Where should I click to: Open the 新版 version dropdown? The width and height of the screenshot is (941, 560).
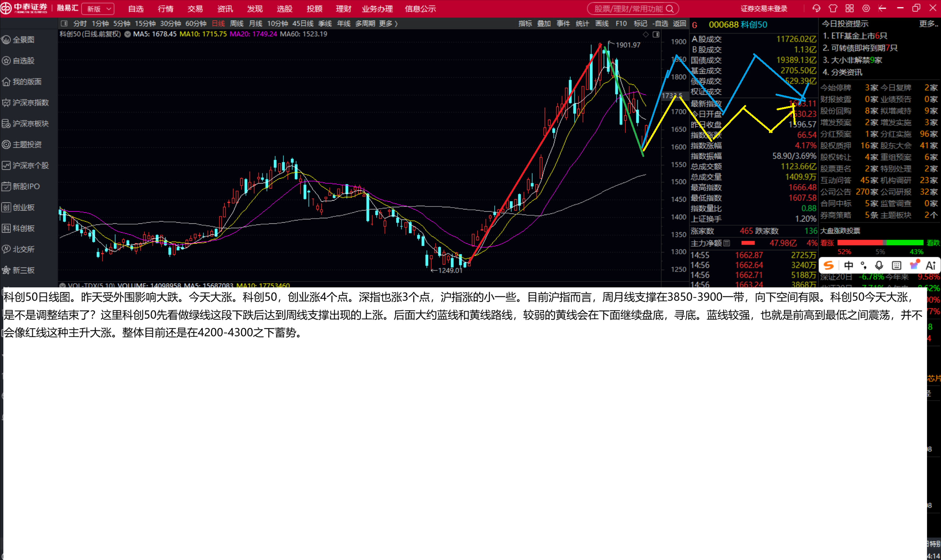click(x=98, y=9)
